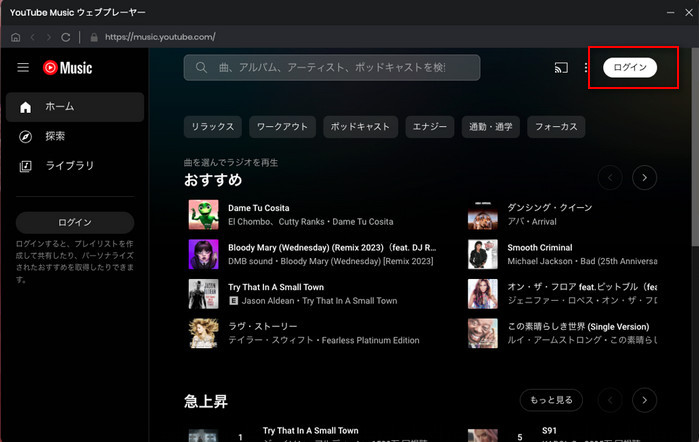
Task: Open the three-dot settings menu
Action: pyautogui.click(x=586, y=67)
